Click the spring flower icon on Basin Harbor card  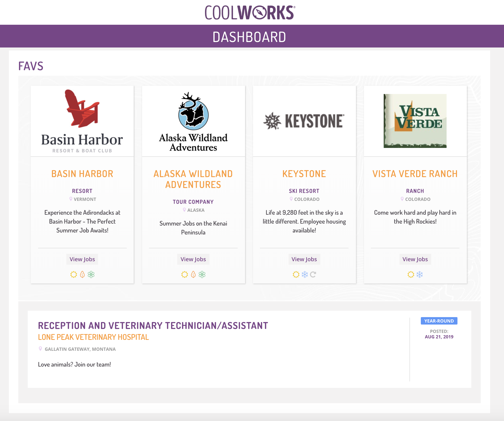91,274
